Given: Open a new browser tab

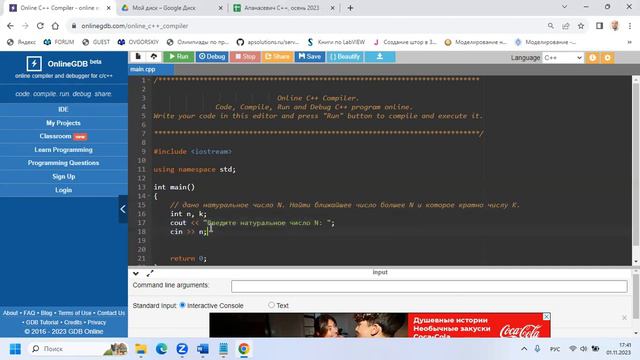Looking at the screenshot, I should [350, 8].
